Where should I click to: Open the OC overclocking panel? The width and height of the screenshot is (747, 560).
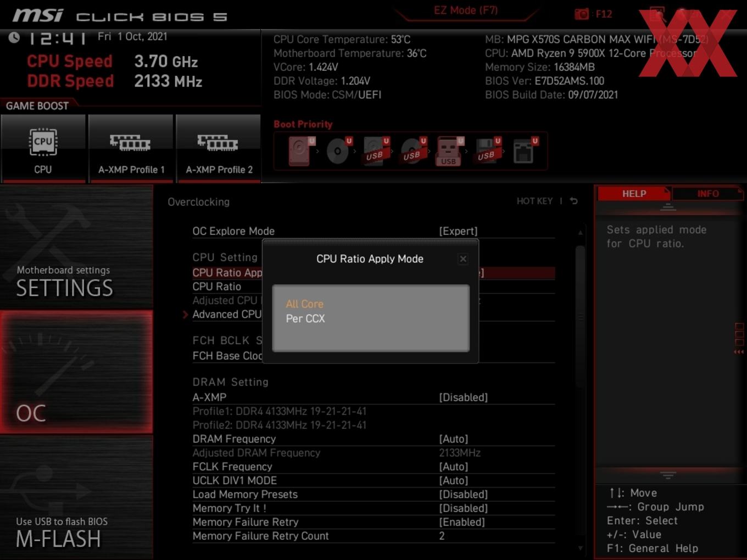(x=76, y=372)
